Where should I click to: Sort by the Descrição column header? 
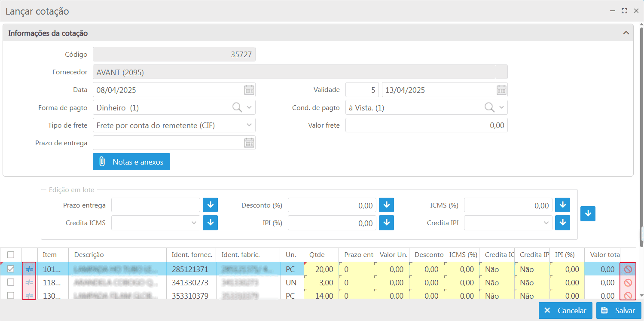click(x=89, y=255)
